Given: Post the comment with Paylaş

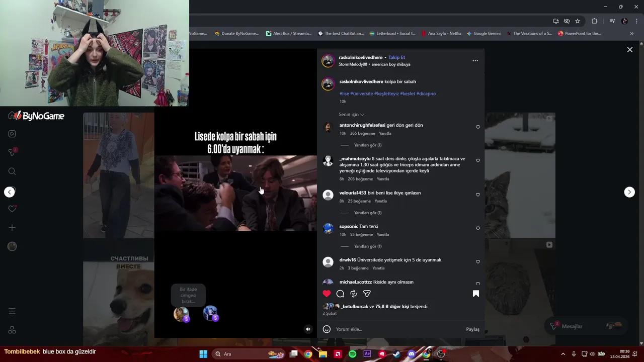Looking at the screenshot, I should [x=472, y=329].
